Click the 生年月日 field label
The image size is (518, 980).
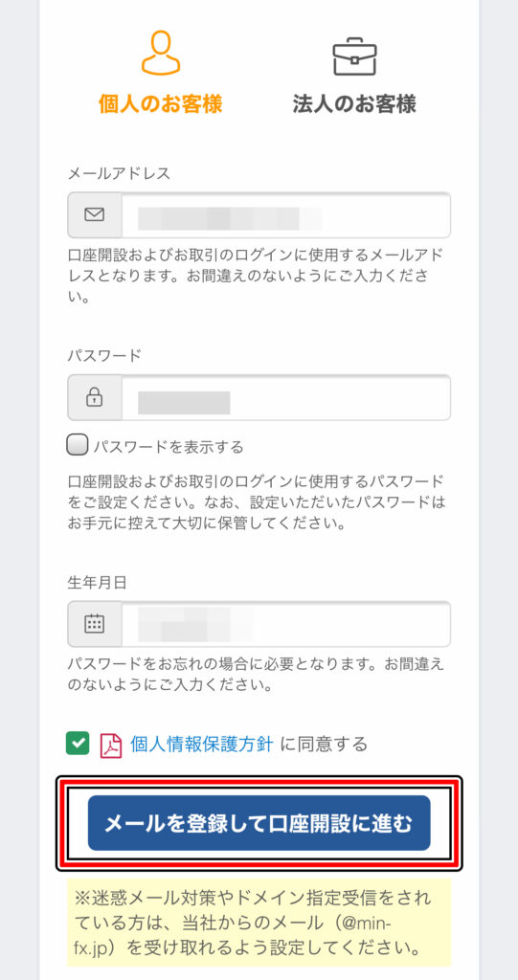point(98,583)
